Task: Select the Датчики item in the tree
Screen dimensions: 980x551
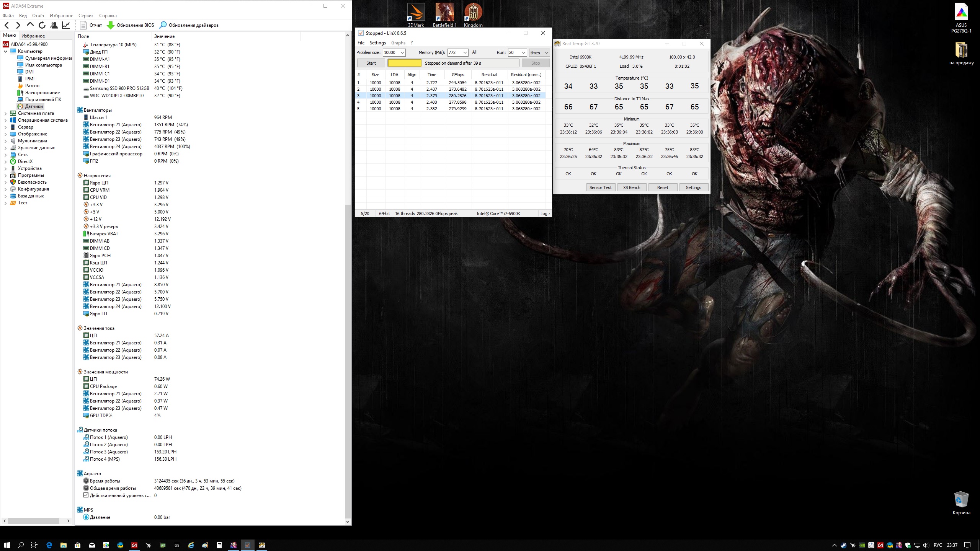Action: point(34,106)
